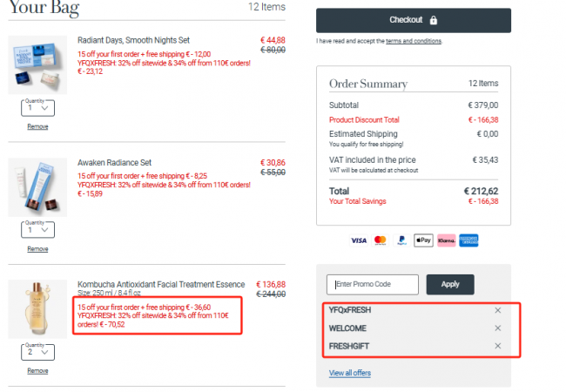Click the Apple Pay icon

point(423,240)
